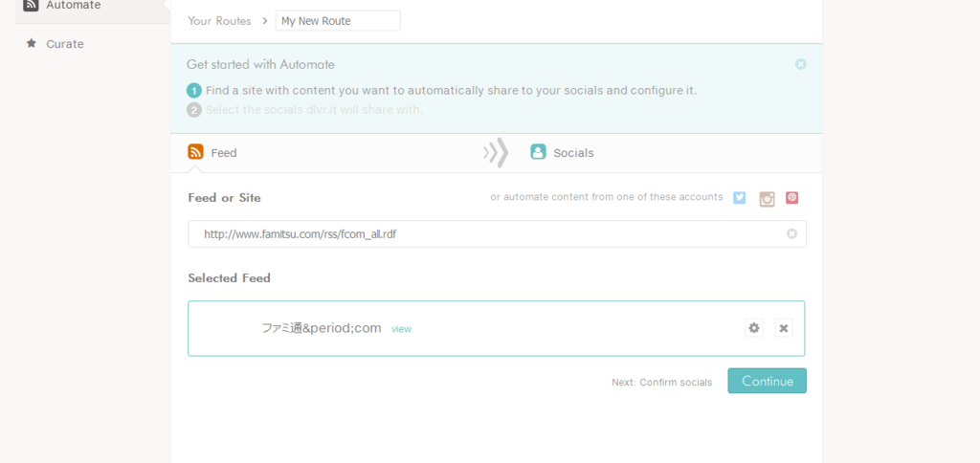Click the 'Next: Confirm socials' text

[x=662, y=383]
